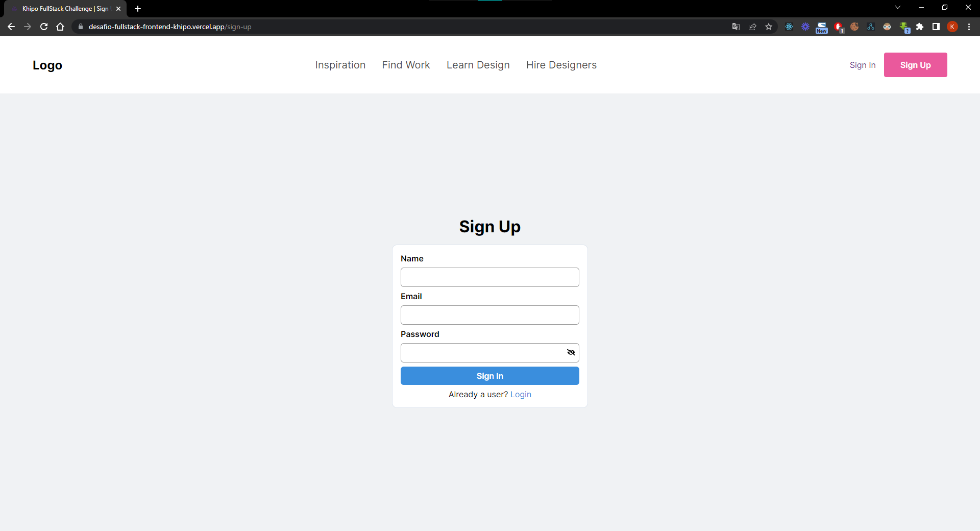This screenshot has height=531, width=980.
Task: Reload the page with the refresh control
Action: (x=44, y=27)
